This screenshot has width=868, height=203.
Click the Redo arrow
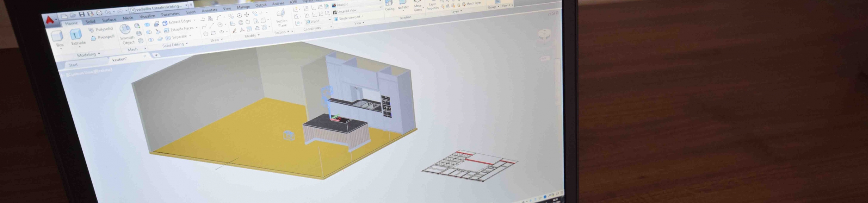(120, 11)
